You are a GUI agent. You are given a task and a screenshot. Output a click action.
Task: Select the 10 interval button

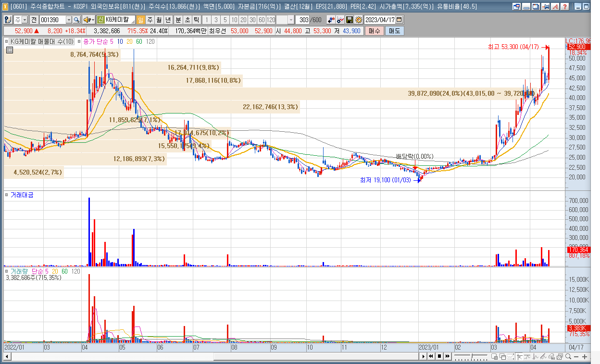click(234, 20)
